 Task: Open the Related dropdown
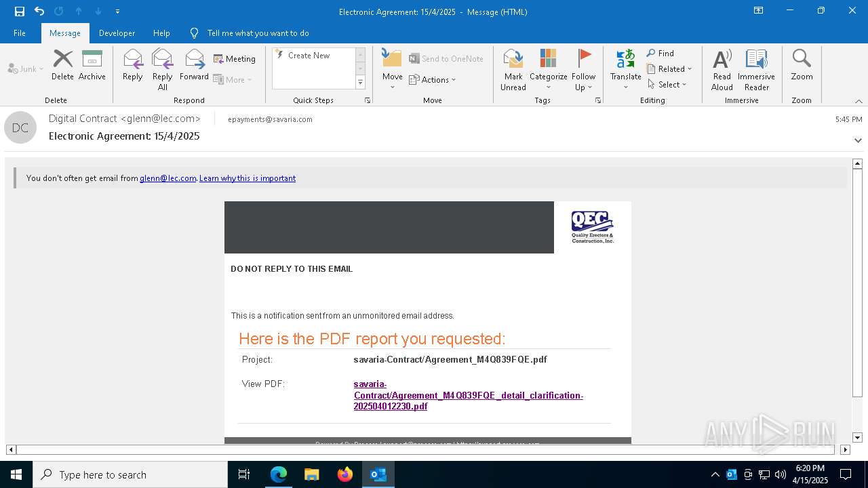[x=669, y=69]
